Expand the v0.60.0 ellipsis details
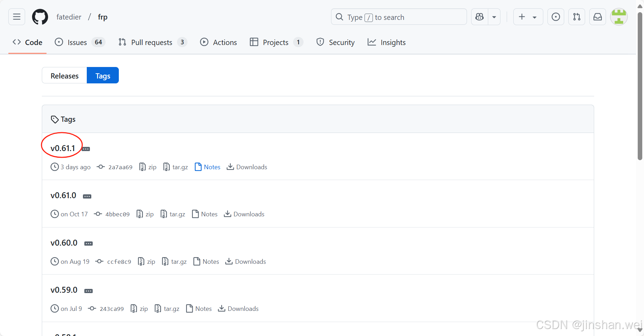 pos(89,244)
